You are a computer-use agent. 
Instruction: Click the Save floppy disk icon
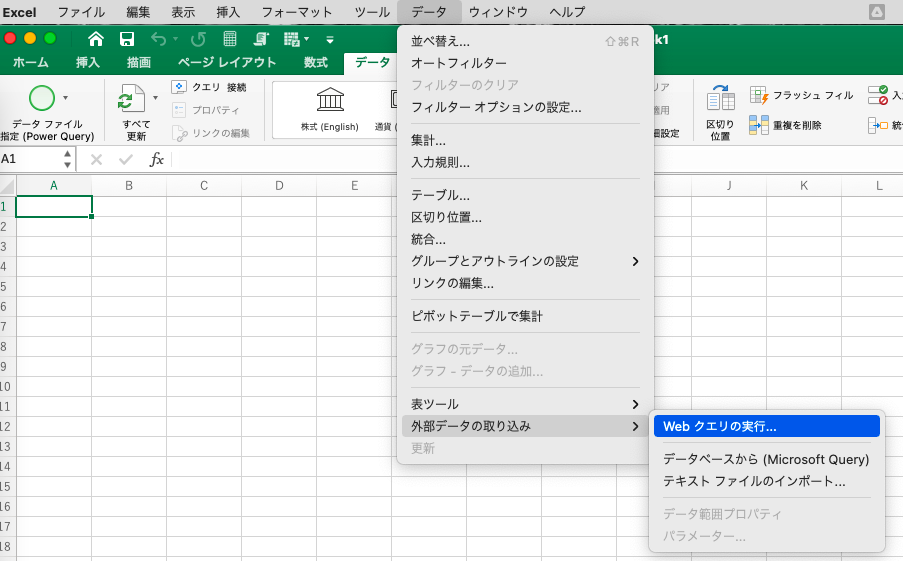click(x=127, y=39)
